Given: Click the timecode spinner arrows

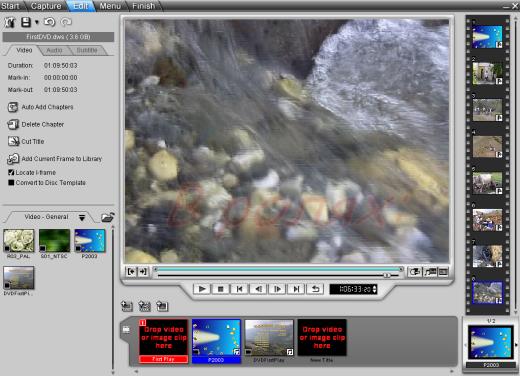Looking at the screenshot, I should [374, 289].
